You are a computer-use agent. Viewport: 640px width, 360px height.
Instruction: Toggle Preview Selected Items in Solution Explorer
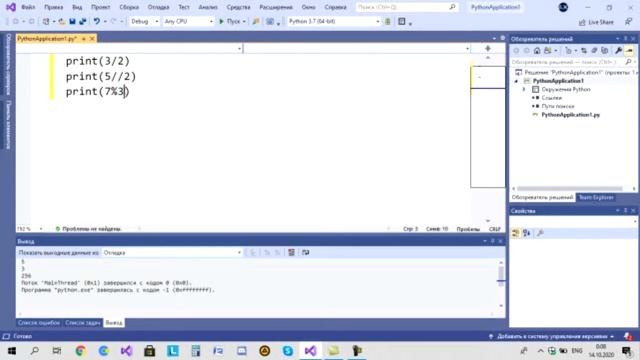click(x=629, y=51)
